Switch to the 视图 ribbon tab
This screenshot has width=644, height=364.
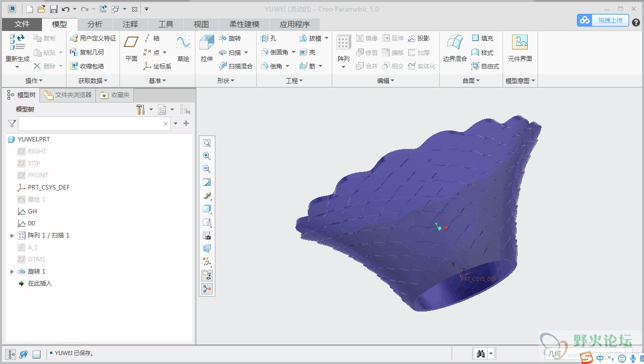click(x=201, y=24)
